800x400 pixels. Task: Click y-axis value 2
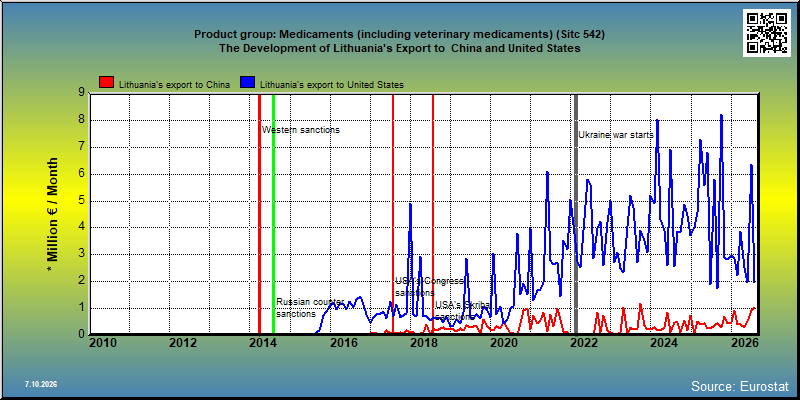(x=81, y=281)
